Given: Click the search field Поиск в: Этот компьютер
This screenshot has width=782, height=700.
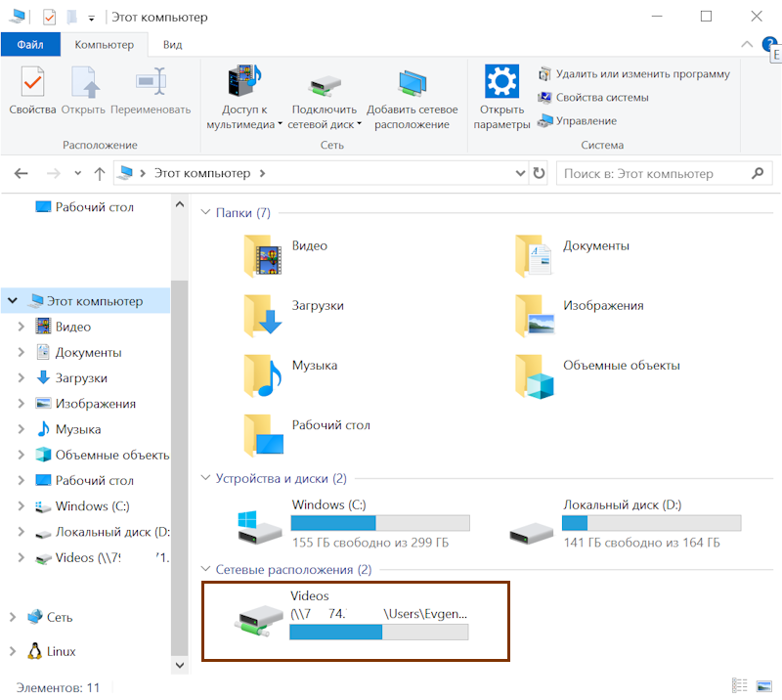Looking at the screenshot, I should (x=653, y=174).
